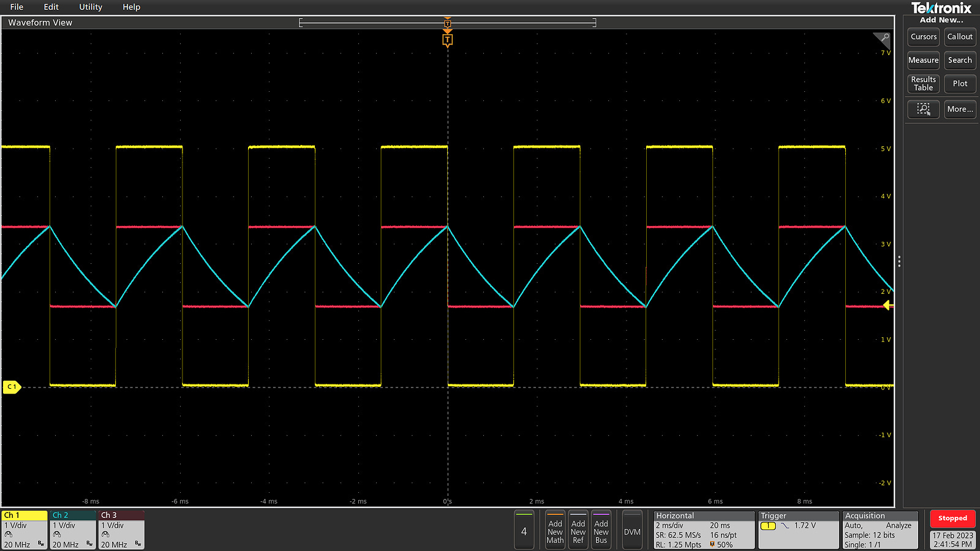The height and width of the screenshot is (551, 980).
Task: Open the Results Table
Action: tap(923, 84)
